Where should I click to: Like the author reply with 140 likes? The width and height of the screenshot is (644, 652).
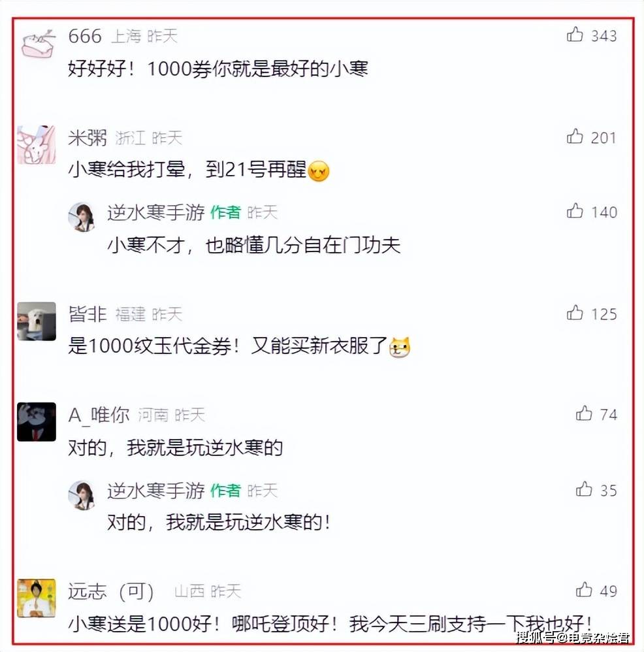[575, 211]
